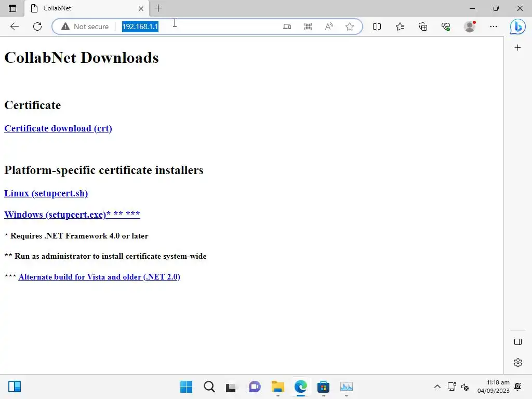Go back to previous page
The image size is (532, 399).
coord(14,26)
